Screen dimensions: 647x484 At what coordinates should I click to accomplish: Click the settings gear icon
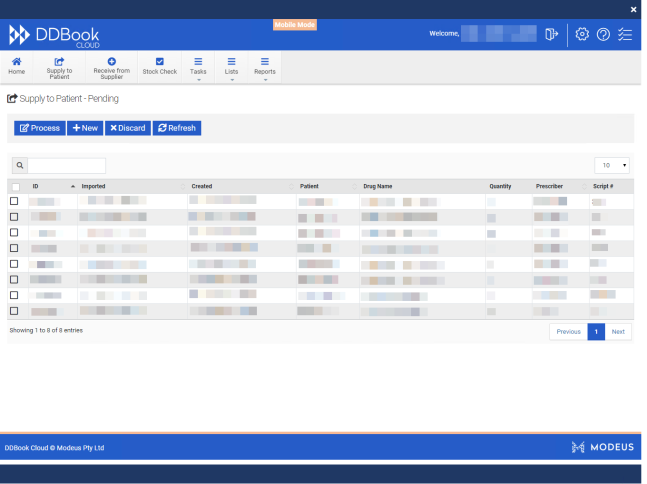[582, 34]
